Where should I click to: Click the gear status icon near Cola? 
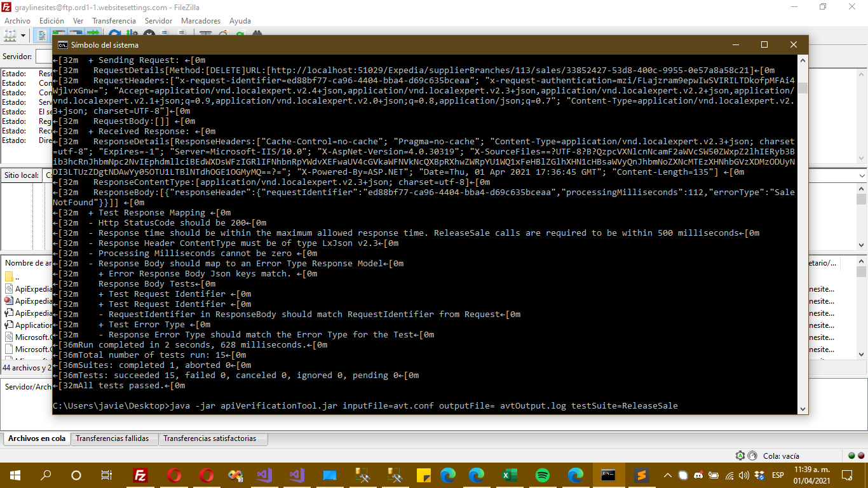740,456
